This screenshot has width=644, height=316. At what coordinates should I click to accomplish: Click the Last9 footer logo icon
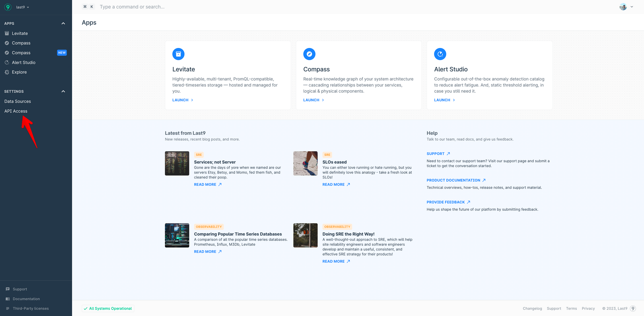[633, 309]
